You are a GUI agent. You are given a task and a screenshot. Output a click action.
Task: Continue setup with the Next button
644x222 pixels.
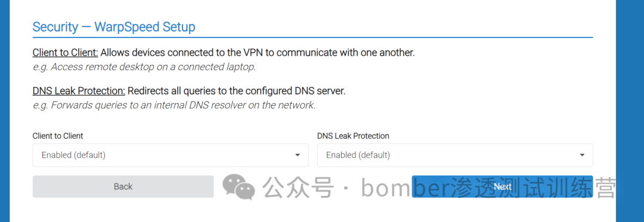[x=502, y=187]
